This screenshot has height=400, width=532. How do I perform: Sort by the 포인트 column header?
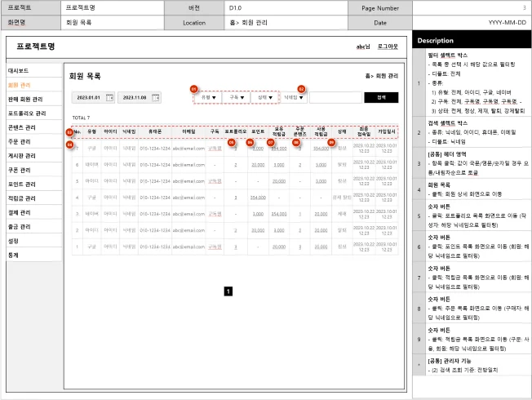pos(258,131)
